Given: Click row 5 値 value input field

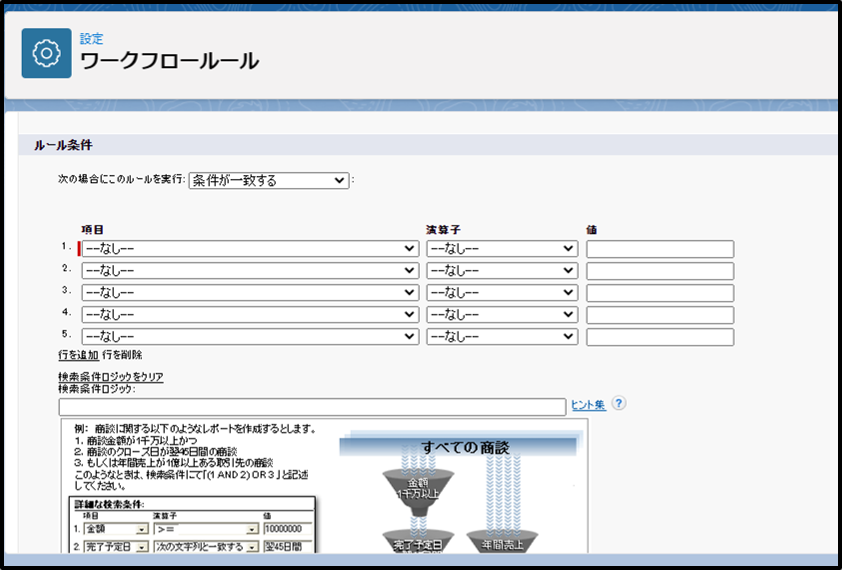Looking at the screenshot, I should click(x=660, y=337).
